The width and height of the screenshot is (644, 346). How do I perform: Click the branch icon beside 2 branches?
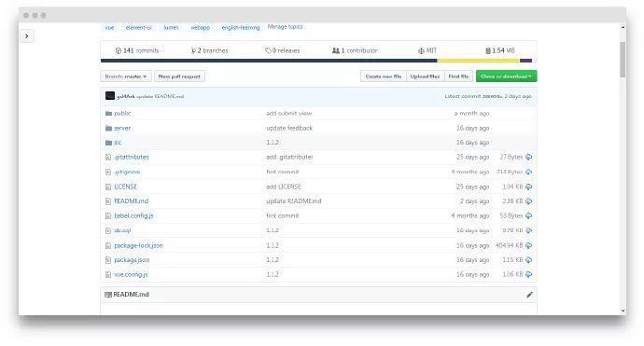(193, 50)
